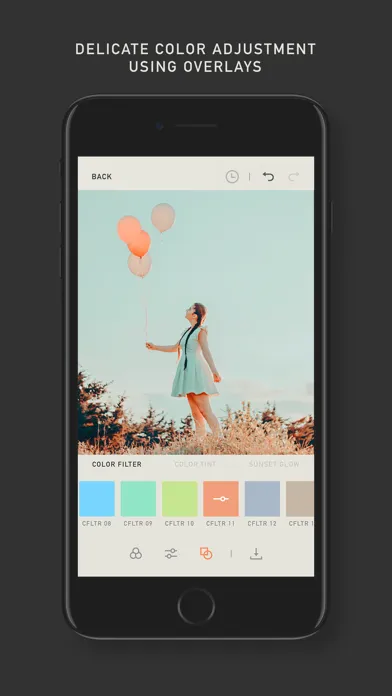Switch to the SUNSET GLOW tab
This screenshot has width=392, height=696.
pyautogui.click(x=274, y=464)
